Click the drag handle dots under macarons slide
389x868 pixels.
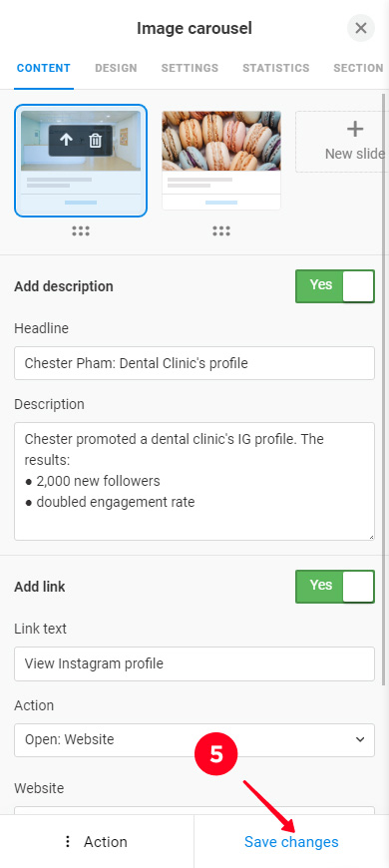point(221,231)
